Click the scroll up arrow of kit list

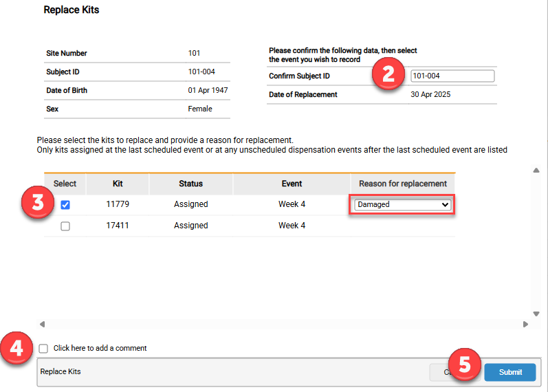(536, 171)
